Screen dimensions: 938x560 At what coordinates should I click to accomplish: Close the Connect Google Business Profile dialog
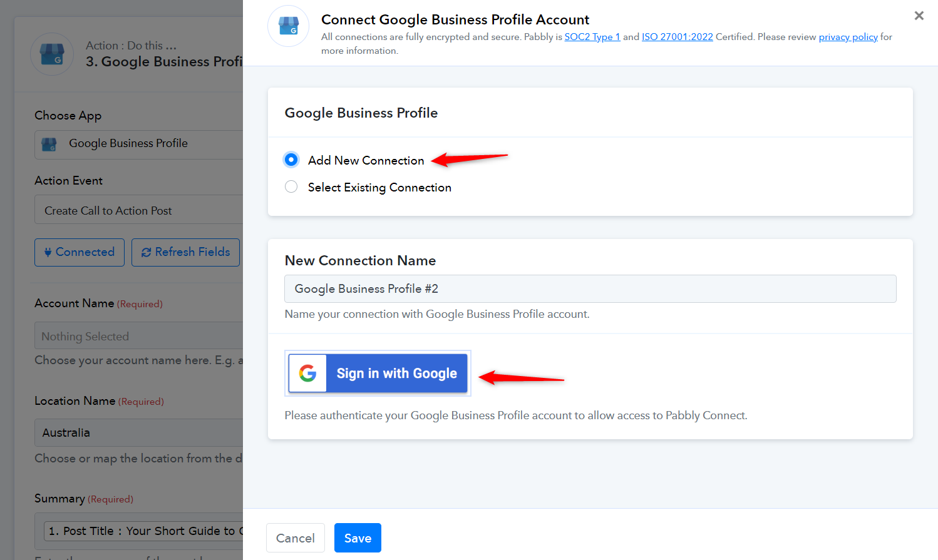(x=919, y=16)
